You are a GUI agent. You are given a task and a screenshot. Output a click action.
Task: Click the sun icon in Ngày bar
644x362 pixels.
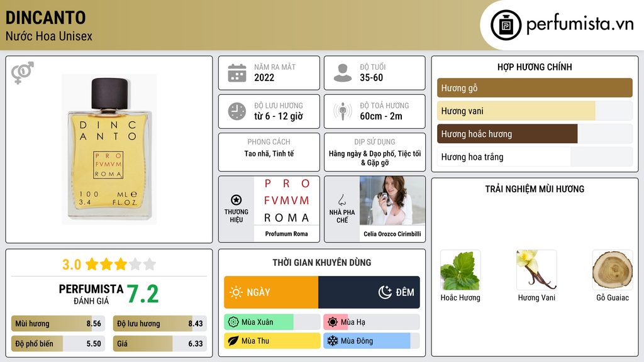236,292
